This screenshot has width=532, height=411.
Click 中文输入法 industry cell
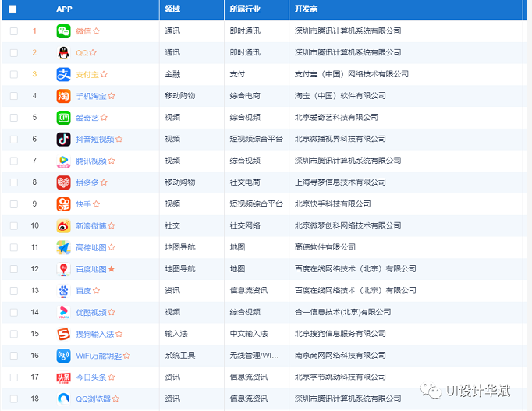pyautogui.click(x=249, y=334)
